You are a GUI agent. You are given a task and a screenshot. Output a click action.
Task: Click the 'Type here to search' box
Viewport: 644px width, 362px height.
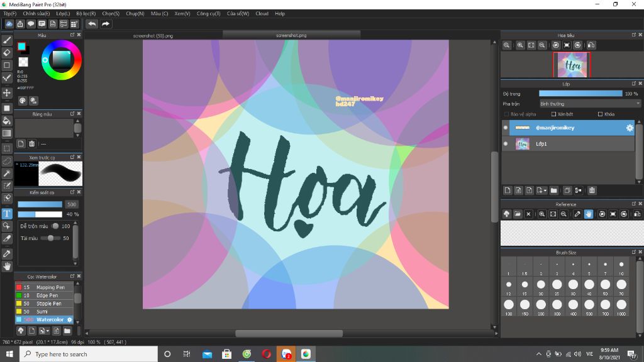pos(89,354)
